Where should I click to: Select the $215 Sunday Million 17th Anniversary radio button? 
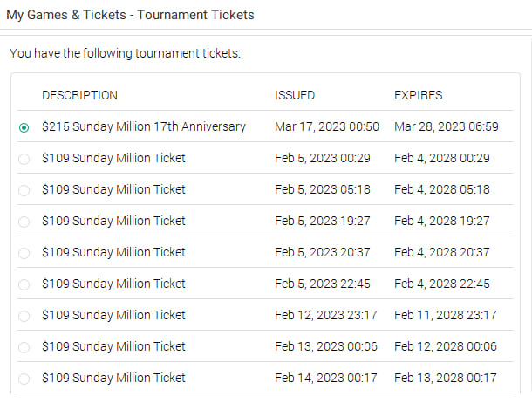coord(24,127)
